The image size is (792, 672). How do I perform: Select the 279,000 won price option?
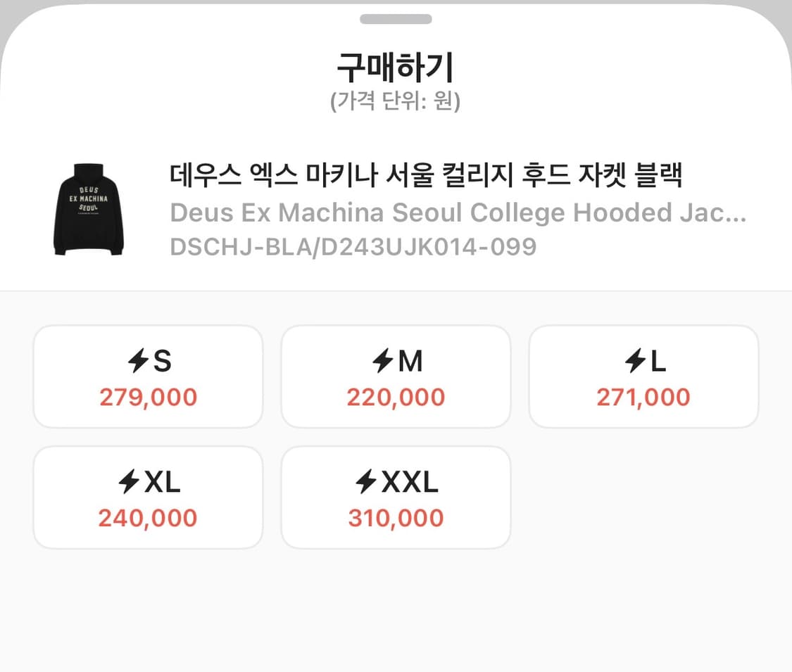click(x=148, y=398)
